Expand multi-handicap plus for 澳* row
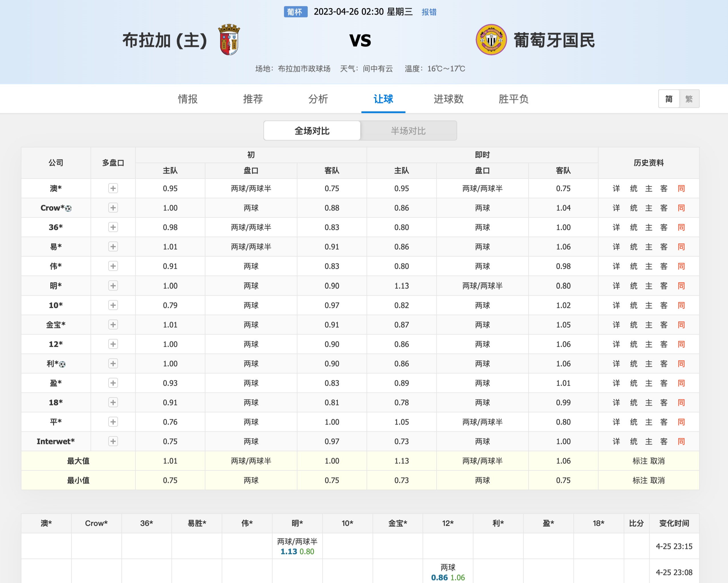Image resolution: width=728 pixels, height=583 pixels. click(x=113, y=188)
